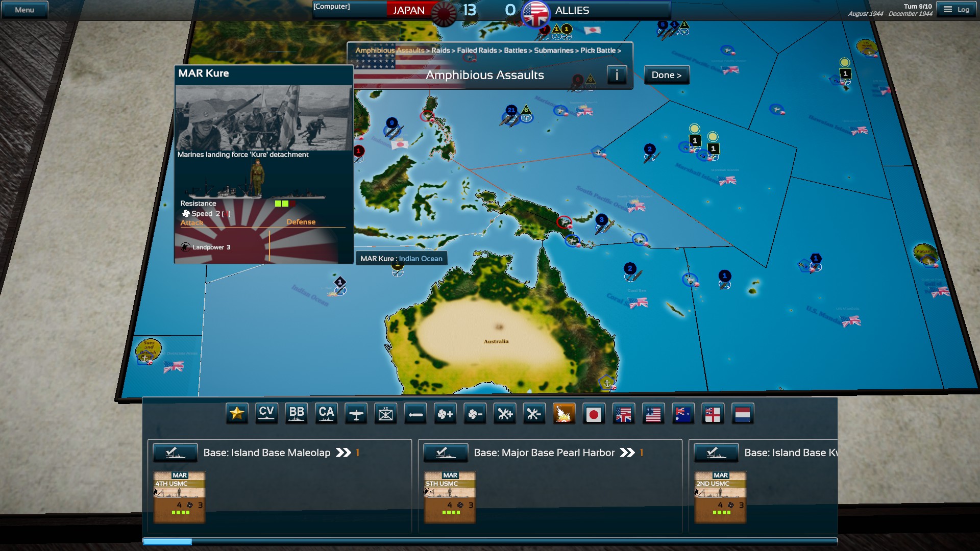Open the Menu button

click(24, 10)
